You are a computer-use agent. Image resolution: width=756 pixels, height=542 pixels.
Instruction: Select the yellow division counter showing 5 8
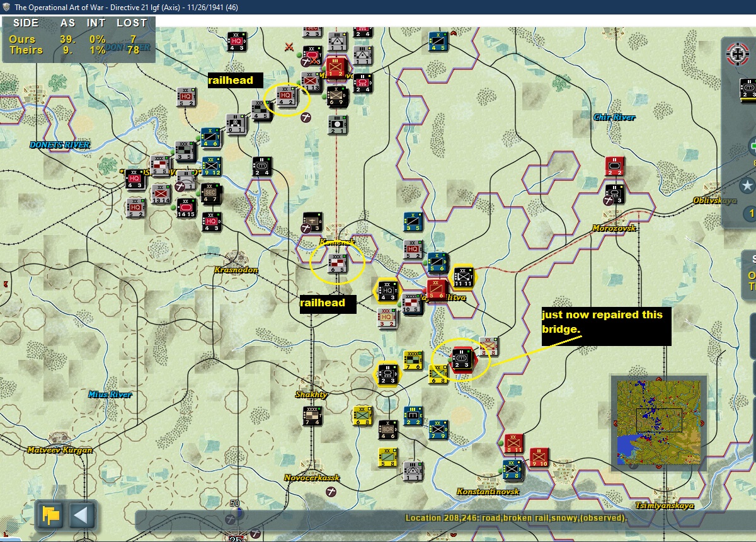(x=387, y=457)
